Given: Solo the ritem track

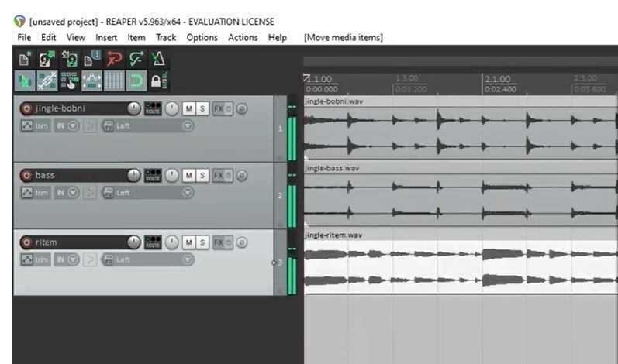Looking at the screenshot, I should pyautogui.click(x=202, y=242).
